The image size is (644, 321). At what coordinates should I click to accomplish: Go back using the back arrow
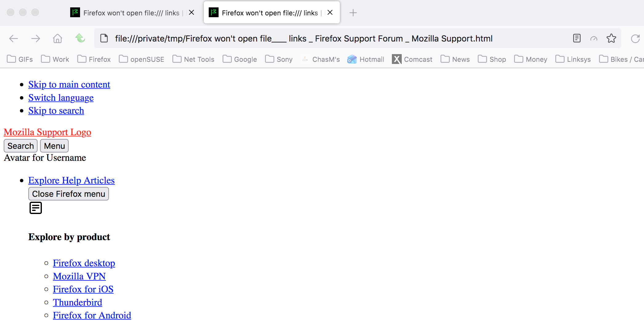coord(14,38)
